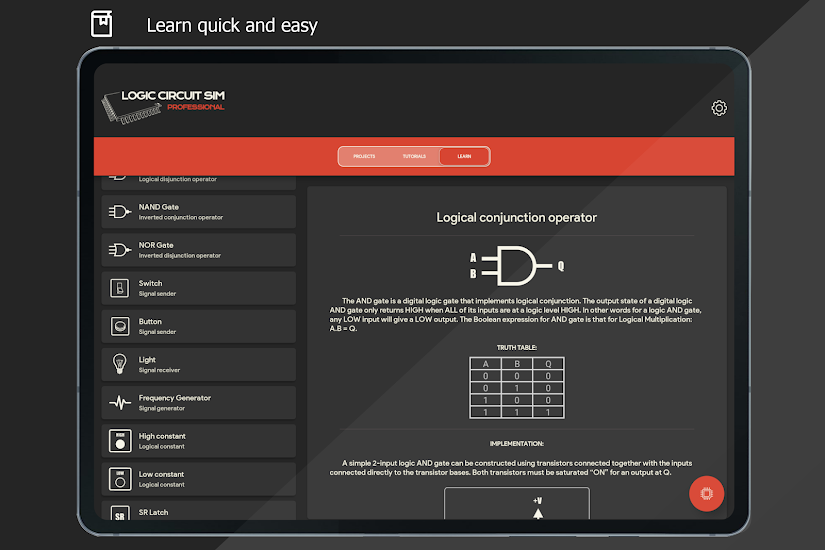The height and width of the screenshot is (550, 825).
Task: Select the Learn tab
Action: [464, 157]
